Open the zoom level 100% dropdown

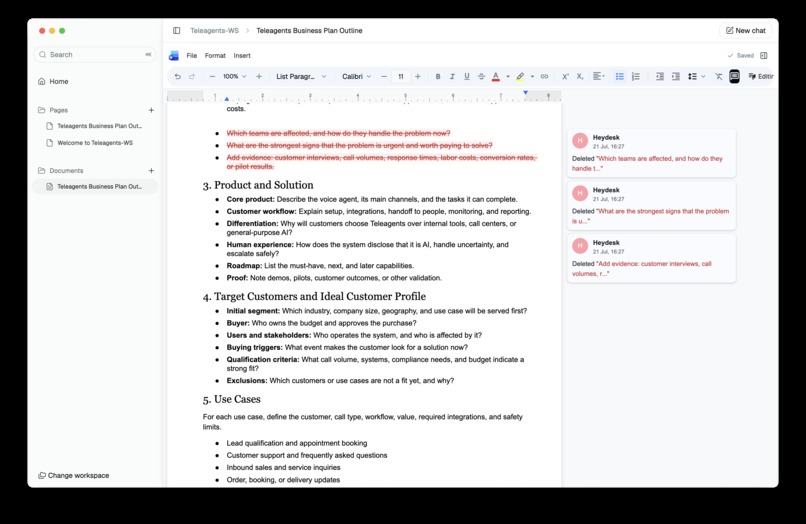tap(234, 76)
